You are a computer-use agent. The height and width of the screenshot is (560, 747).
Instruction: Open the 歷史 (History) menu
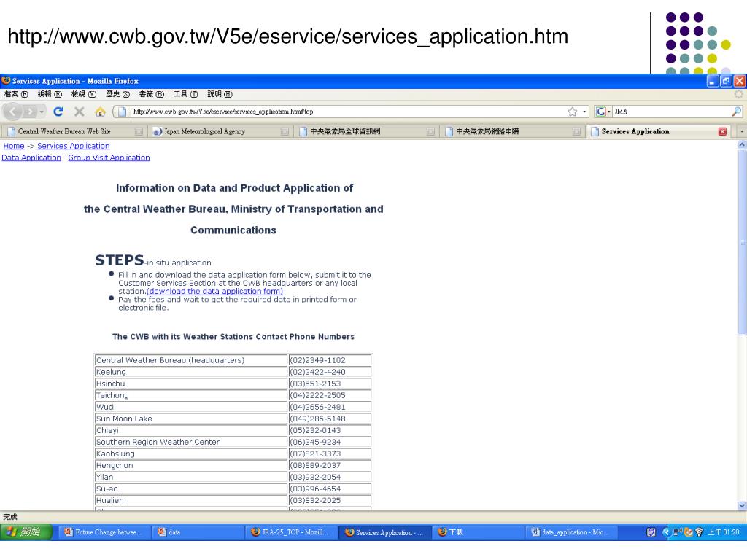(117, 94)
